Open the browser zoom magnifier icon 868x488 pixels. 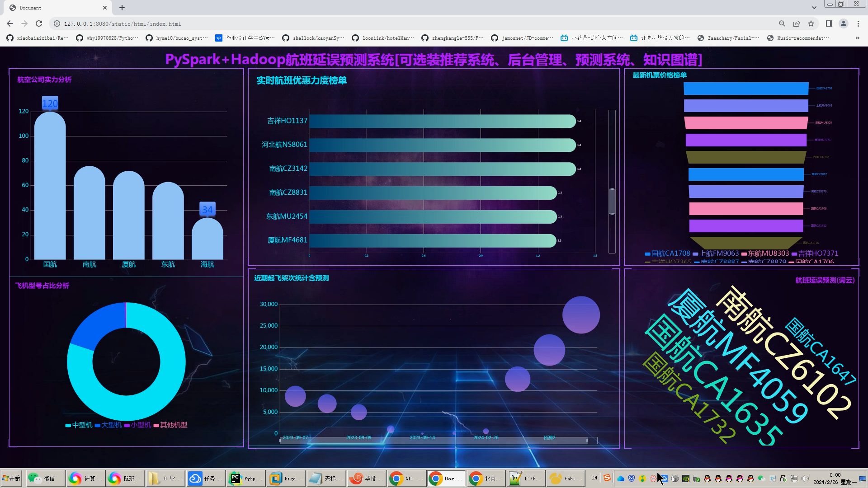pyautogui.click(x=782, y=23)
